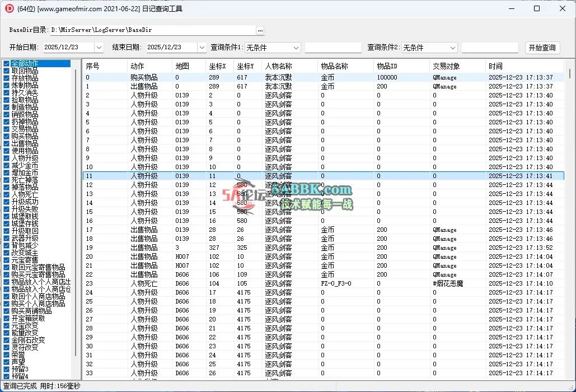Toggle the 存放物品 filter checkbox
Screen dimensions: 576x392
coord(6,78)
